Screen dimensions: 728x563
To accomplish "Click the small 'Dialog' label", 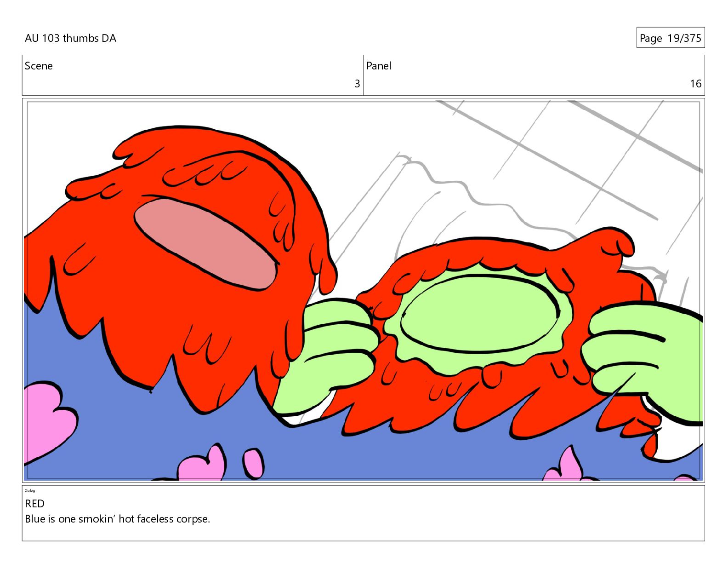I will [30, 490].
